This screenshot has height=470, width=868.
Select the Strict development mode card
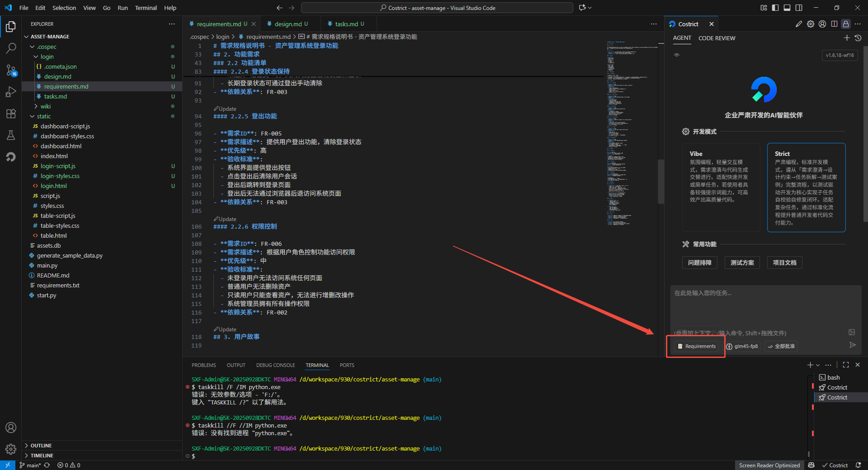tap(806, 187)
